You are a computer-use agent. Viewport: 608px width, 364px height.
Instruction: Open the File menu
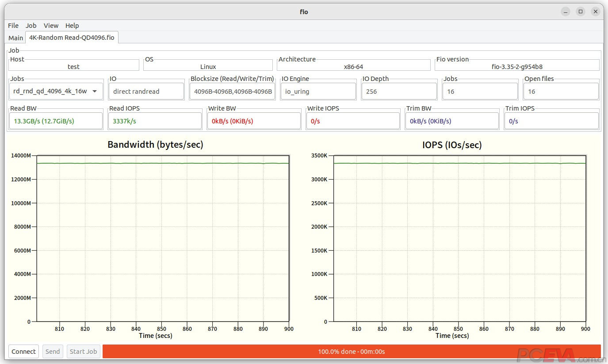[13, 26]
